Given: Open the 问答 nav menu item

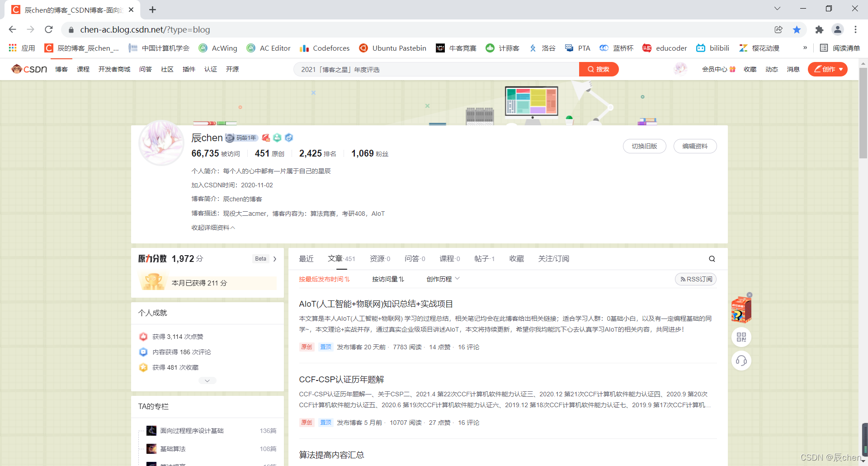Looking at the screenshot, I should click(x=146, y=69).
